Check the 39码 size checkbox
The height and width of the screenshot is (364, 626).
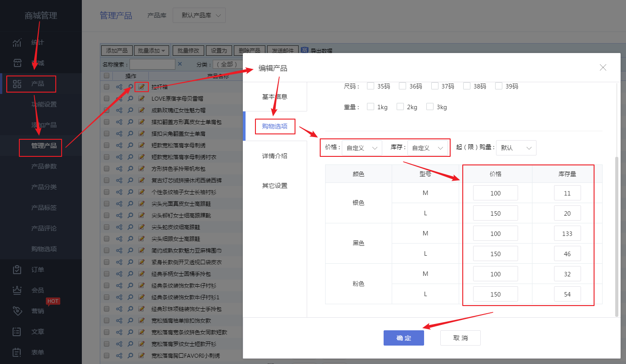click(499, 86)
